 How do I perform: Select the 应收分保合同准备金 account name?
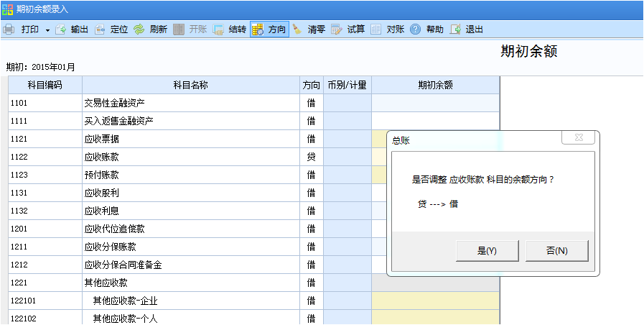[123, 265]
